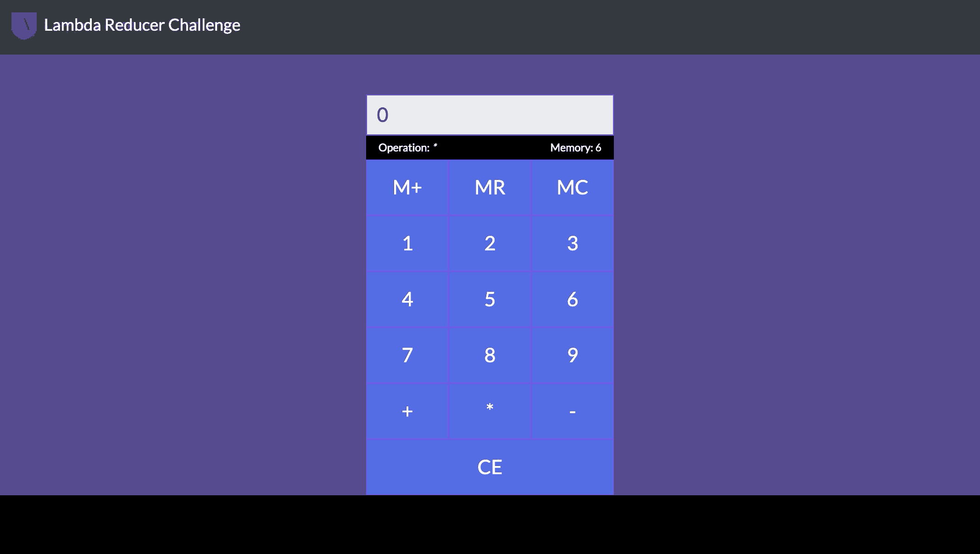The height and width of the screenshot is (554, 980).
Task: Click the number 7 button
Action: coord(406,355)
